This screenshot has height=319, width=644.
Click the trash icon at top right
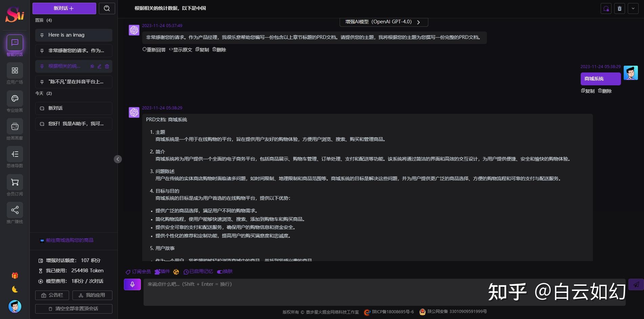pyautogui.click(x=619, y=8)
